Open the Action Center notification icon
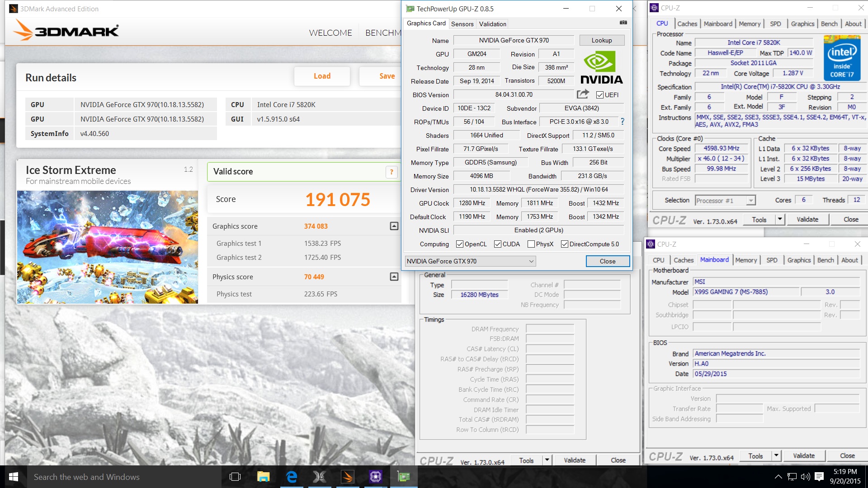The height and width of the screenshot is (488, 868). 819,477
